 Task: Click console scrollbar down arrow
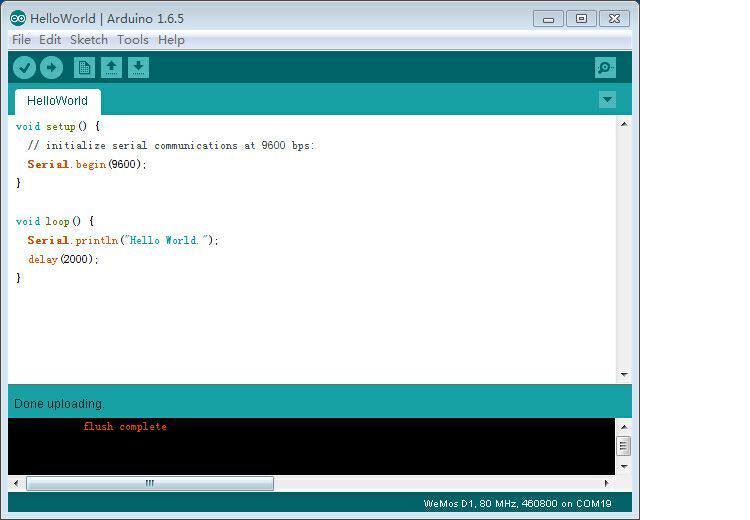[x=624, y=466]
